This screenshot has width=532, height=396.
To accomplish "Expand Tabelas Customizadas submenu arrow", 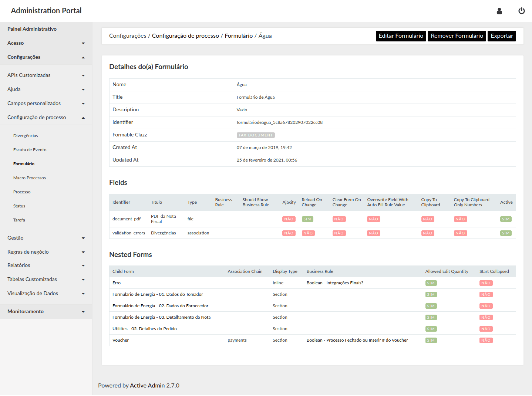I will pos(83,280).
